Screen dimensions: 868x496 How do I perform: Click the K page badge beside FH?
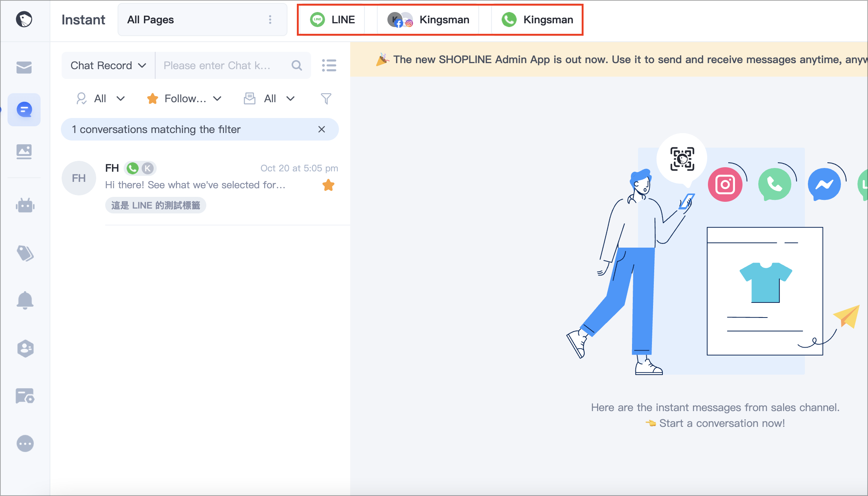[148, 168]
